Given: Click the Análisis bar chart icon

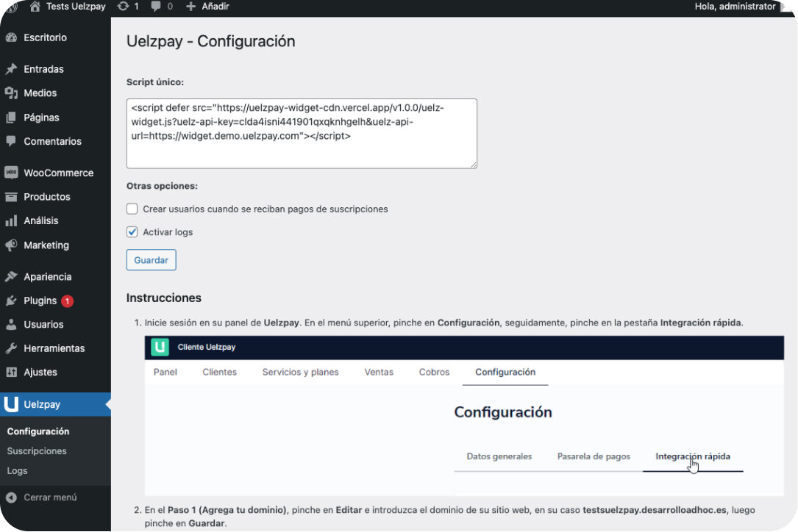Looking at the screenshot, I should [11, 220].
